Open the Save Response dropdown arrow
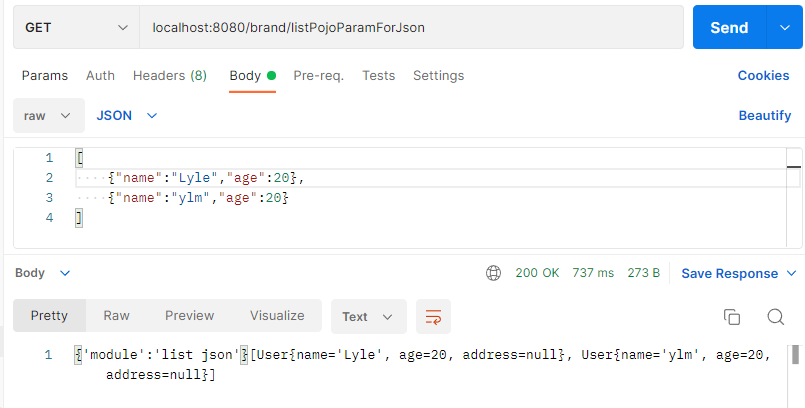805x408 pixels. 791,274
